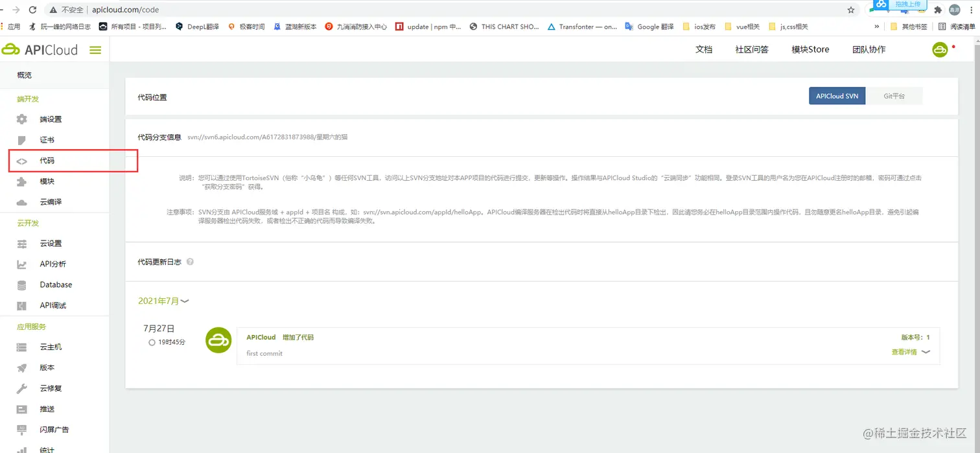Open the update | npm bookmark
This screenshot has height=453, width=980.
[428, 27]
